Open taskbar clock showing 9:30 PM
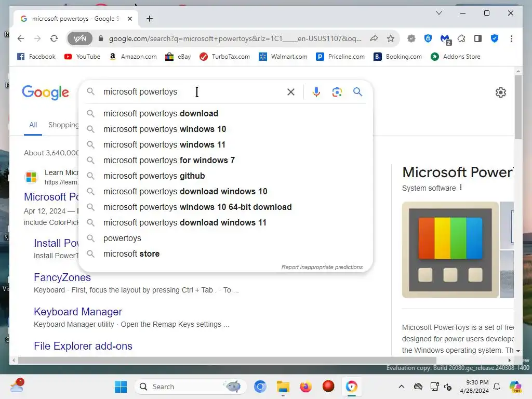 pos(474,387)
